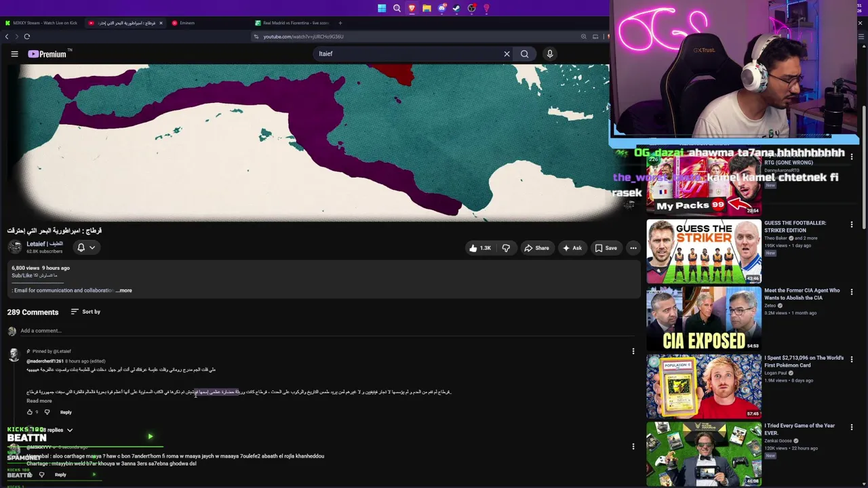This screenshot has width=868, height=488.
Task: Open @naderchenf1261 commenter profile
Action: tap(45, 361)
